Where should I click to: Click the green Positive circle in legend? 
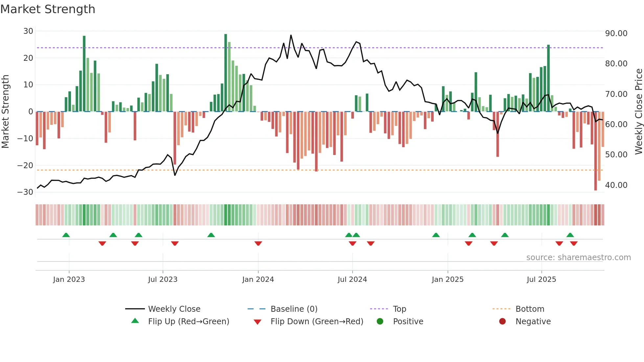point(380,321)
